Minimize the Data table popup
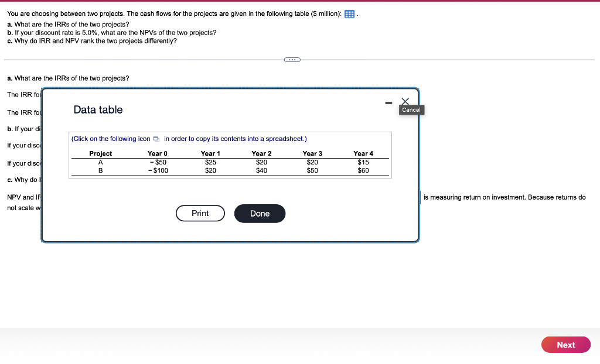Screen dimensions: 600x364 [x=388, y=103]
